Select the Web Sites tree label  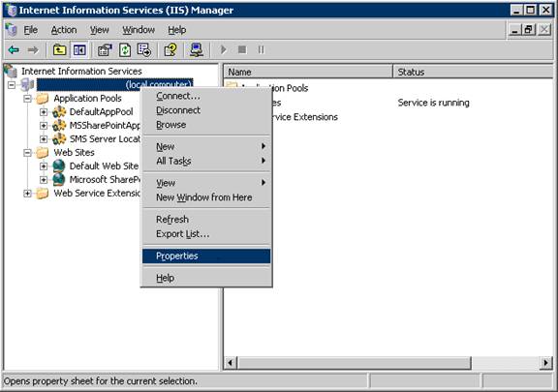[74, 152]
